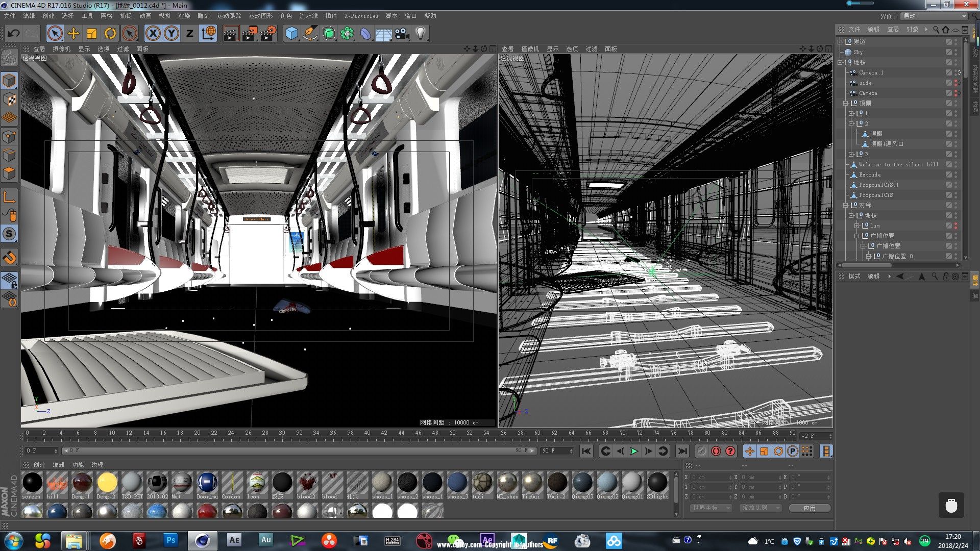This screenshot has width=980, height=551.
Task: Select the yellow Deng-2 material swatch
Action: [x=107, y=483]
